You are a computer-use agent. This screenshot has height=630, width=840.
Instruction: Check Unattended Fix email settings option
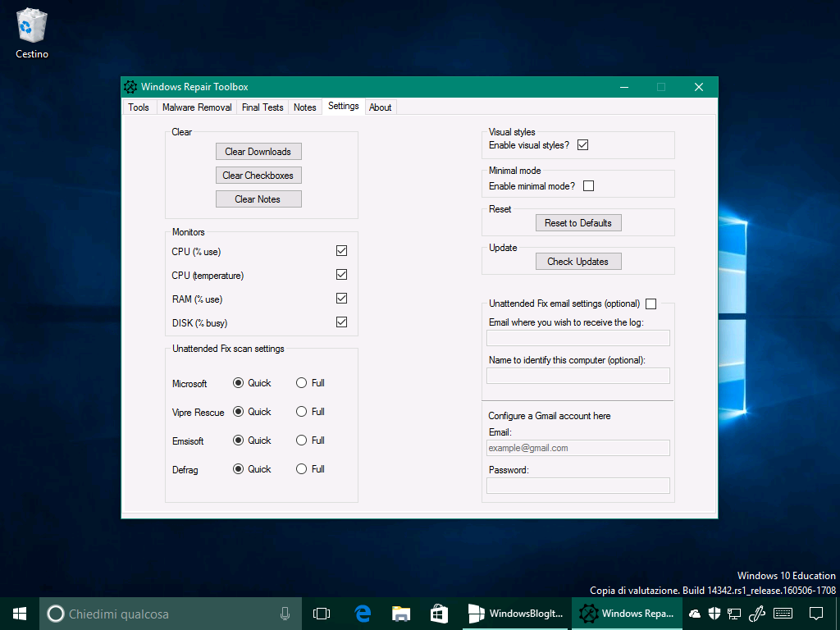(x=651, y=304)
